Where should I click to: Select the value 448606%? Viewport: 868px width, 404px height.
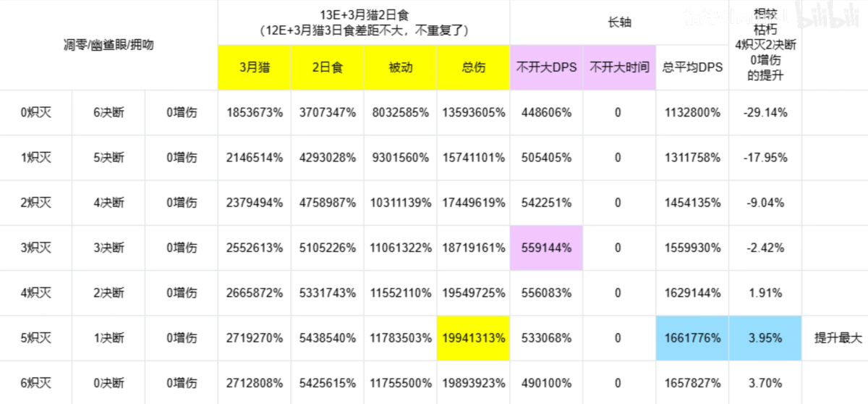click(x=547, y=112)
